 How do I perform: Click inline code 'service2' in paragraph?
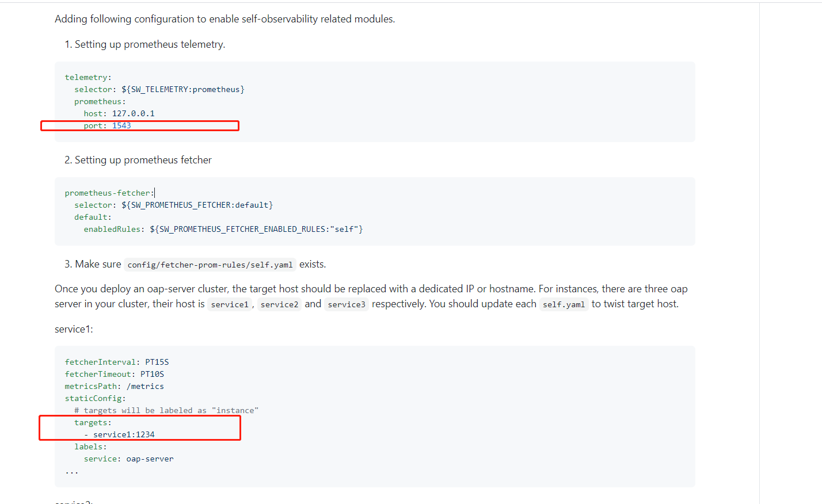coord(279,304)
